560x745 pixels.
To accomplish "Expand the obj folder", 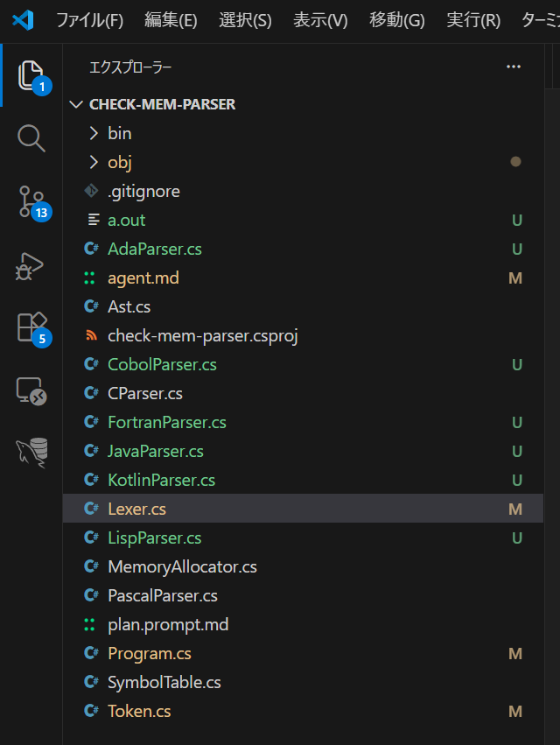I will pos(119,162).
